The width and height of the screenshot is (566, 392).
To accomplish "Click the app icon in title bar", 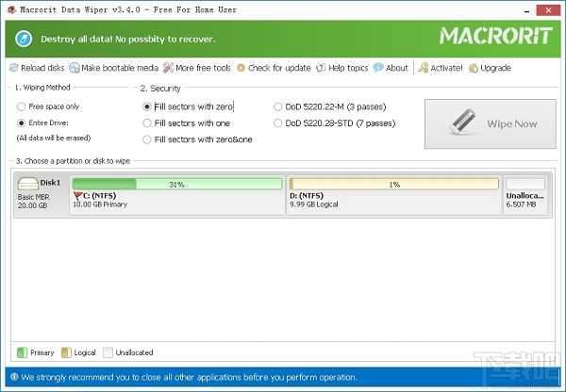I will coord(12,9).
